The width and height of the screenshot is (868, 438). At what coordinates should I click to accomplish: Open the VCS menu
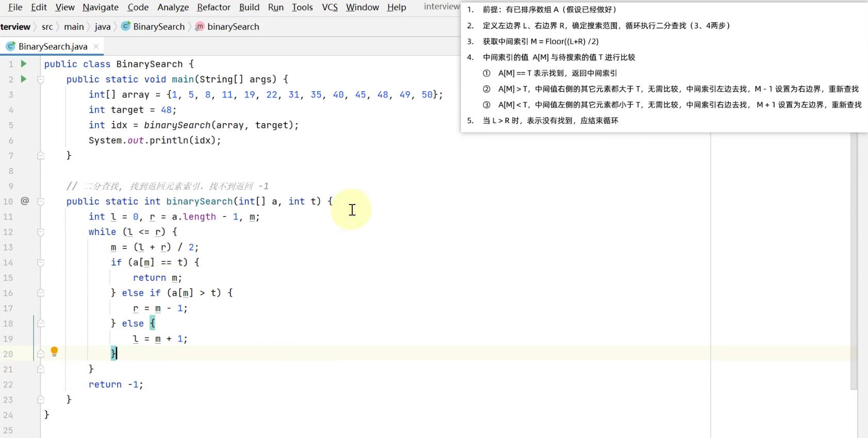(x=330, y=7)
